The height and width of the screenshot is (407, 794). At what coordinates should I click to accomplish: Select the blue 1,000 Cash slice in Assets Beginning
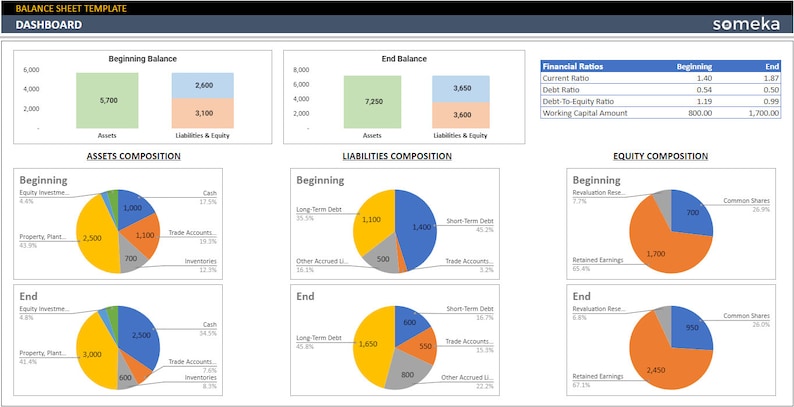[134, 208]
